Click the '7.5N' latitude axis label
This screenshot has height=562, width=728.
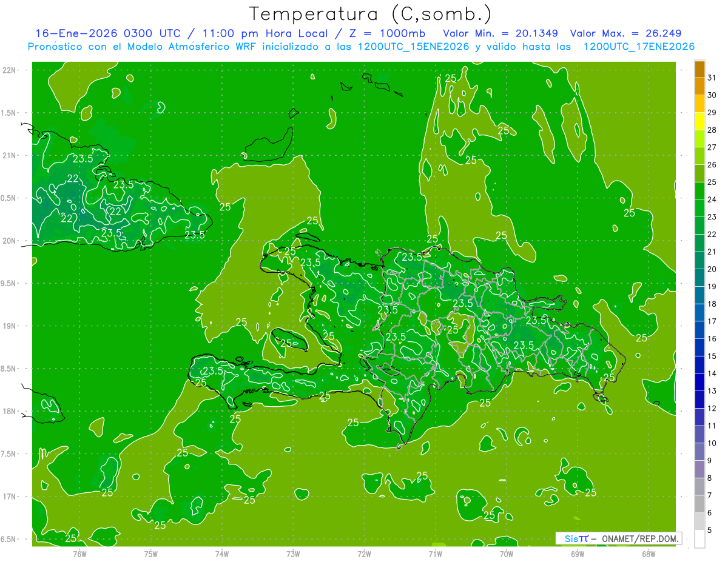pos(9,454)
